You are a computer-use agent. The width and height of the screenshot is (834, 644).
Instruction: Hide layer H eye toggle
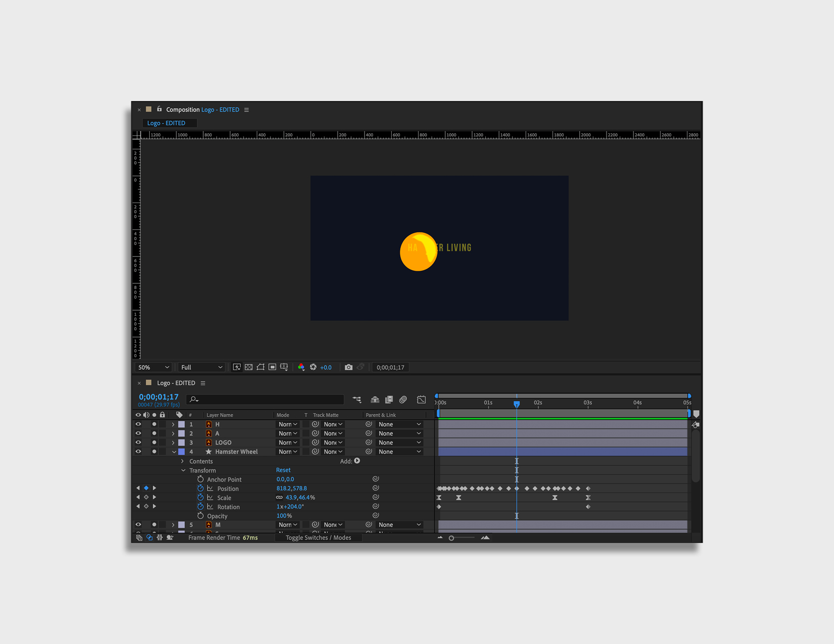pyautogui.click(x=138, y=424)
